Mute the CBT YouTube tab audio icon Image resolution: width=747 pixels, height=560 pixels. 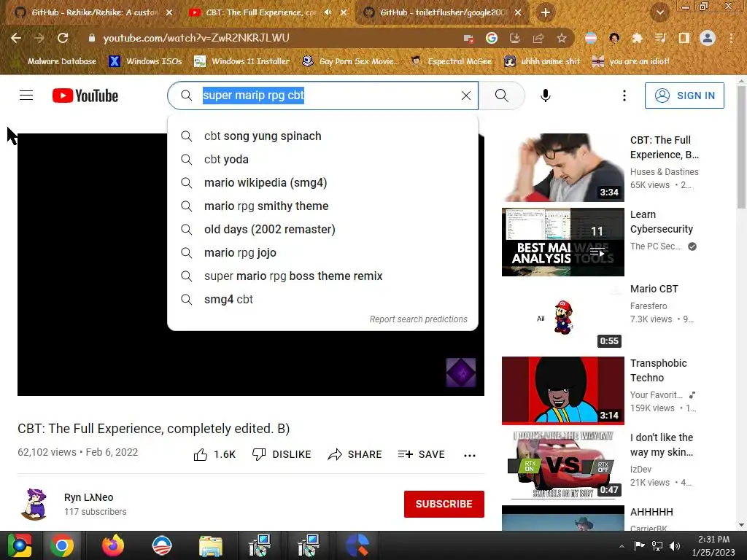click(328, 12)
